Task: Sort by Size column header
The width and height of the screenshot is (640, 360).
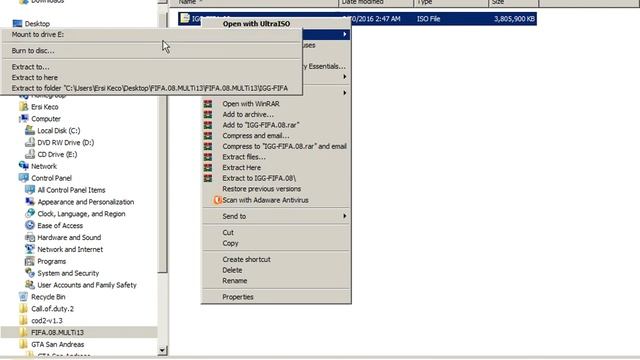Action: tap(513, 2)
